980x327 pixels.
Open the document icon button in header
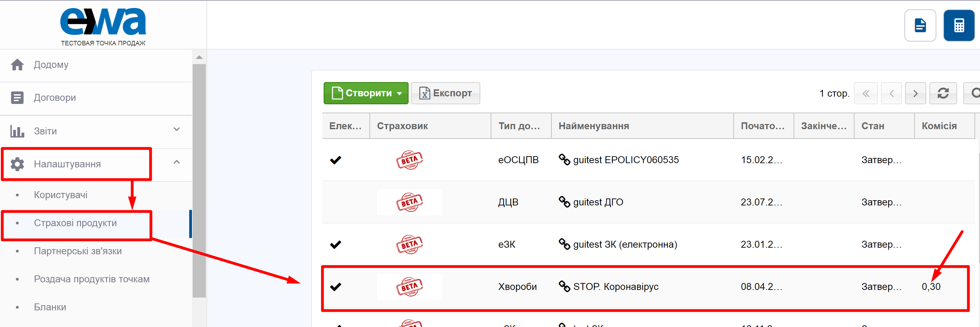pos(920,26)
